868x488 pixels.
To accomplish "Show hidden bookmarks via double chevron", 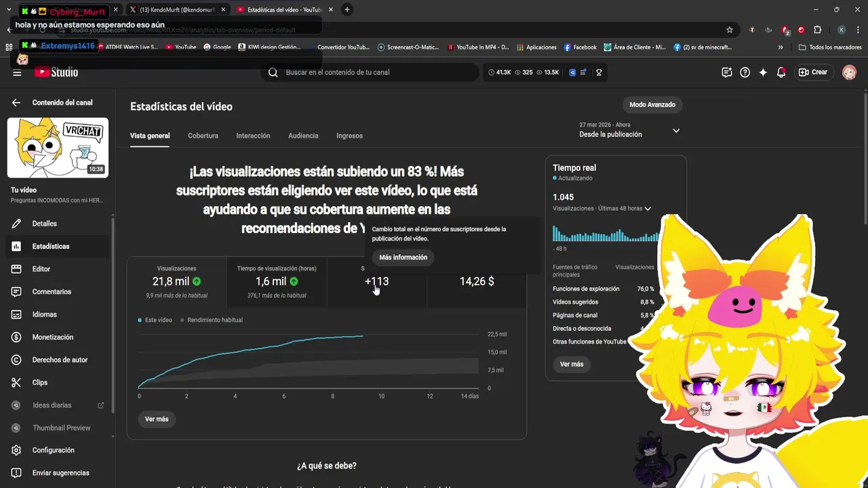I will coord(781,47).
